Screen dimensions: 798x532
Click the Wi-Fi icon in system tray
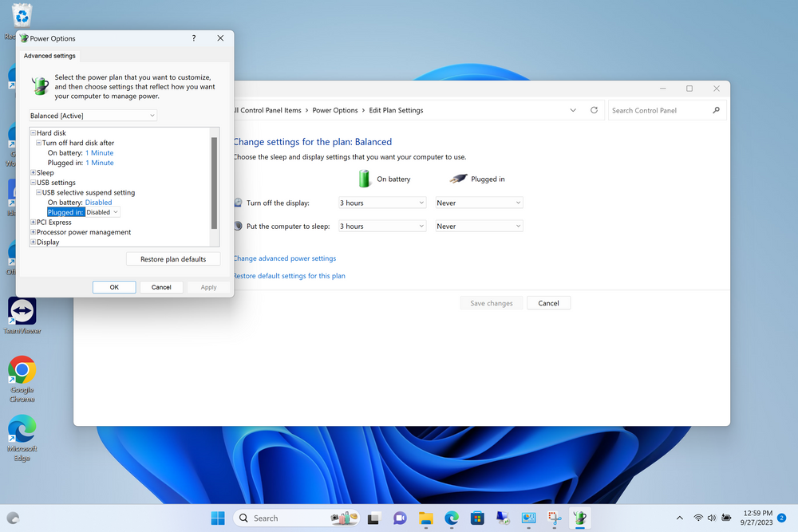(698, 518)
